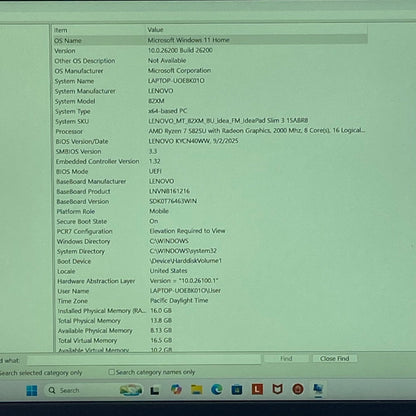Select the Platform Role row
416x416 pixels.
point(210,211)
